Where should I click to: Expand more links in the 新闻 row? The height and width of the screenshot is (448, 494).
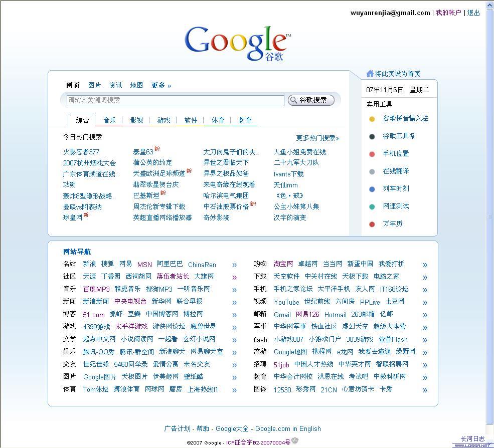(x=234, y=303)
